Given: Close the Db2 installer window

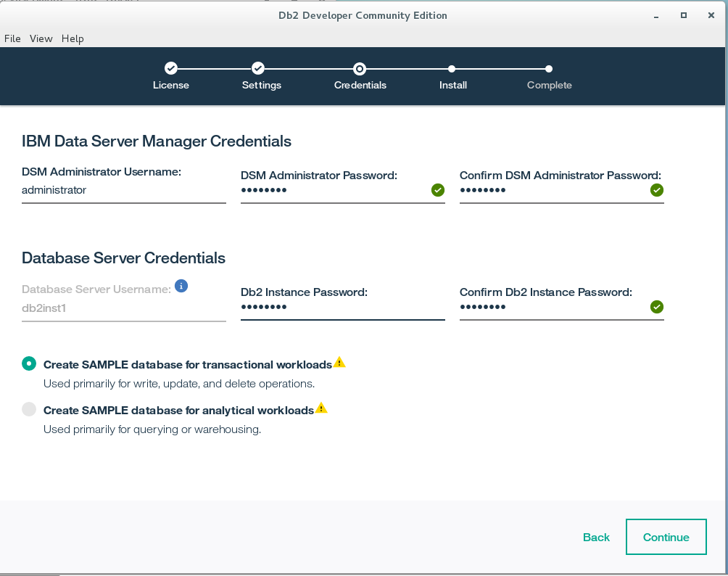Looking at the screenshot, I should tap(711, 15).
